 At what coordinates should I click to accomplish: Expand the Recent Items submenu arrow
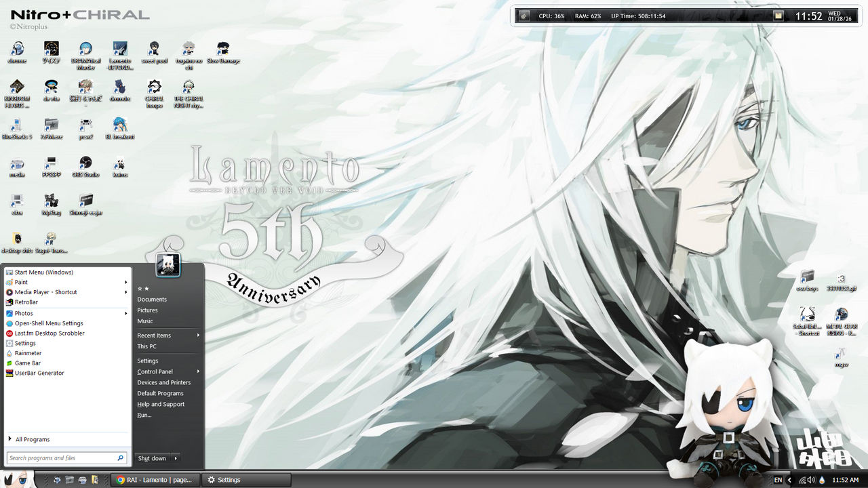199,335
